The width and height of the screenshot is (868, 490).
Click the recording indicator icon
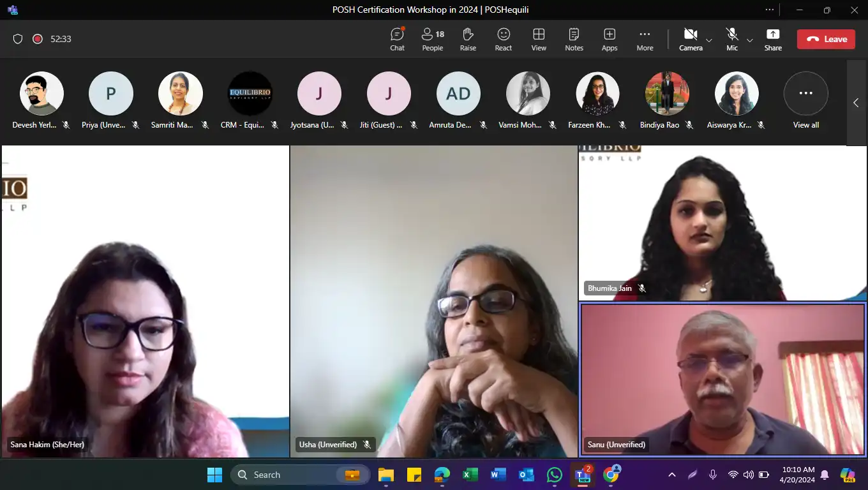(38, 39)
